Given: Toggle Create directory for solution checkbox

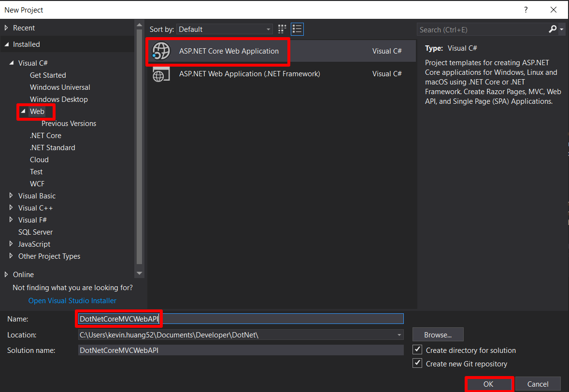Looking at the screenshot, I should point(418,350).
